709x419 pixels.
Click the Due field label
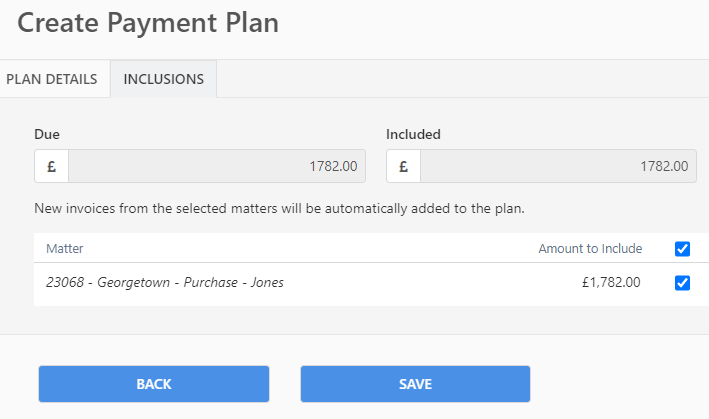47,134
